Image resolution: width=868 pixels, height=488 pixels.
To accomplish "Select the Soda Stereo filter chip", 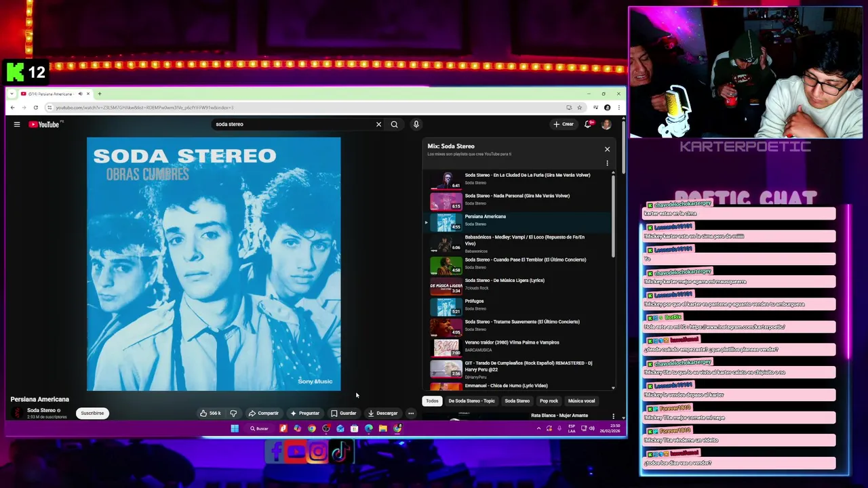I will click(517, 401).
